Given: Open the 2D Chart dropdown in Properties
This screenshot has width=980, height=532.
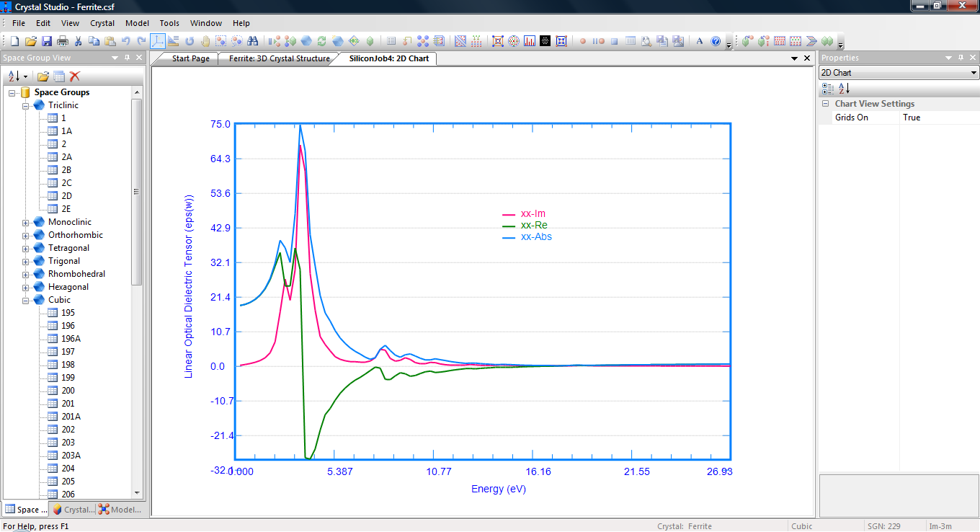Looking at the screenshot, I should point(974,73).
